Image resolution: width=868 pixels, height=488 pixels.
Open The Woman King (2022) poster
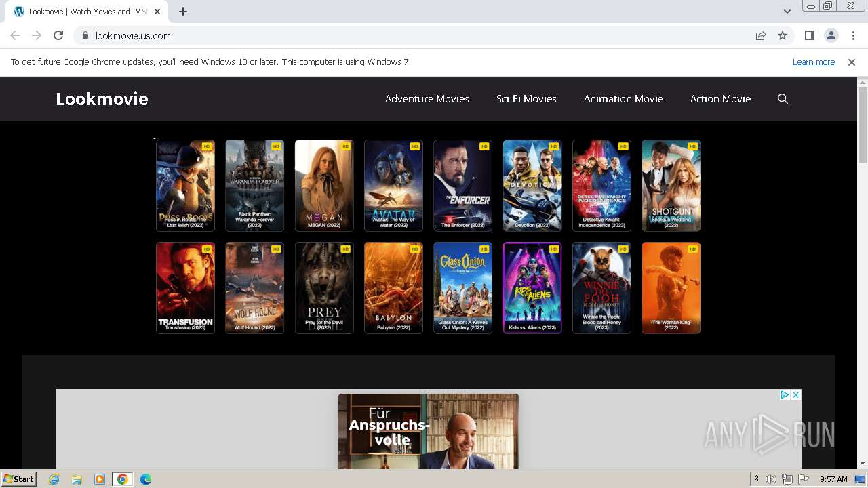click(x=671, y=288)
